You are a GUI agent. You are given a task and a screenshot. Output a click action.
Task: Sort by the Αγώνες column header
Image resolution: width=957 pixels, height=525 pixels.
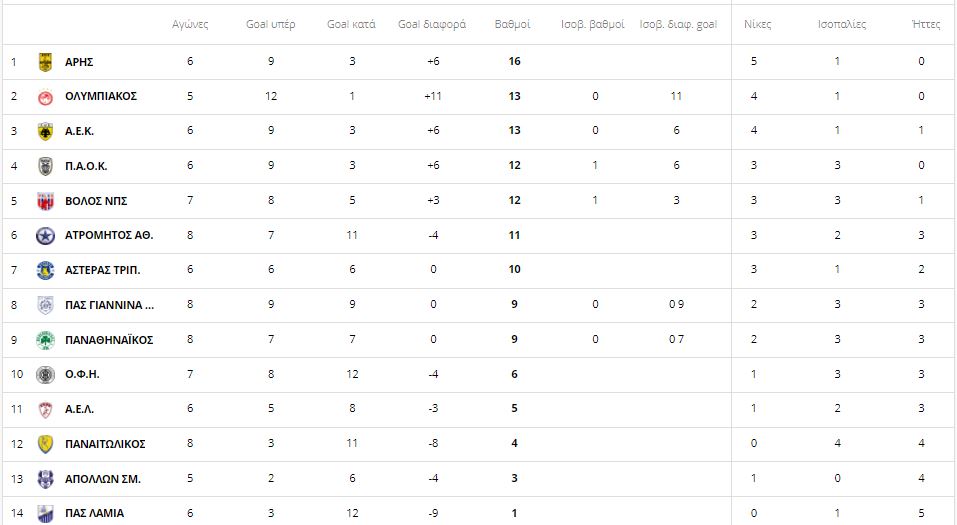coord(190,24)
